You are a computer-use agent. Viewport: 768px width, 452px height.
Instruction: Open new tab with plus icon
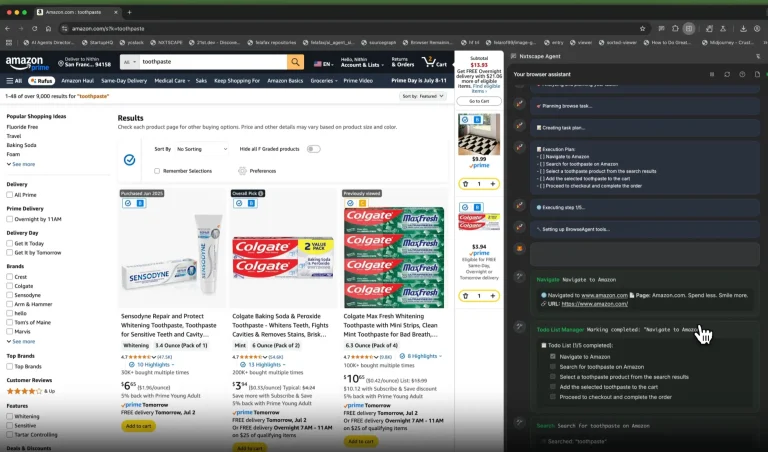[x=129, y=12]
